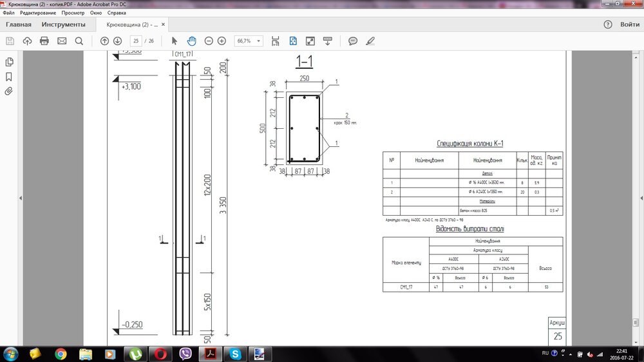This screenshot has height=362, width=644.
Task: Zoom out with the minus button
Action: click(209, 41)
